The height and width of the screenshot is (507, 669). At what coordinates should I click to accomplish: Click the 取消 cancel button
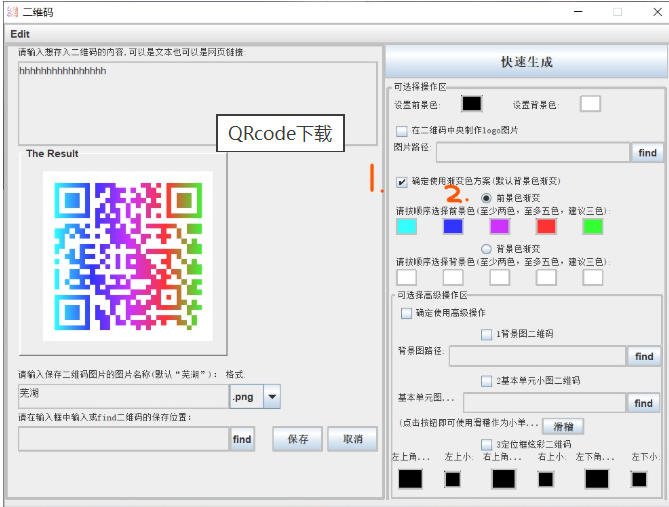tap(352, 439)
